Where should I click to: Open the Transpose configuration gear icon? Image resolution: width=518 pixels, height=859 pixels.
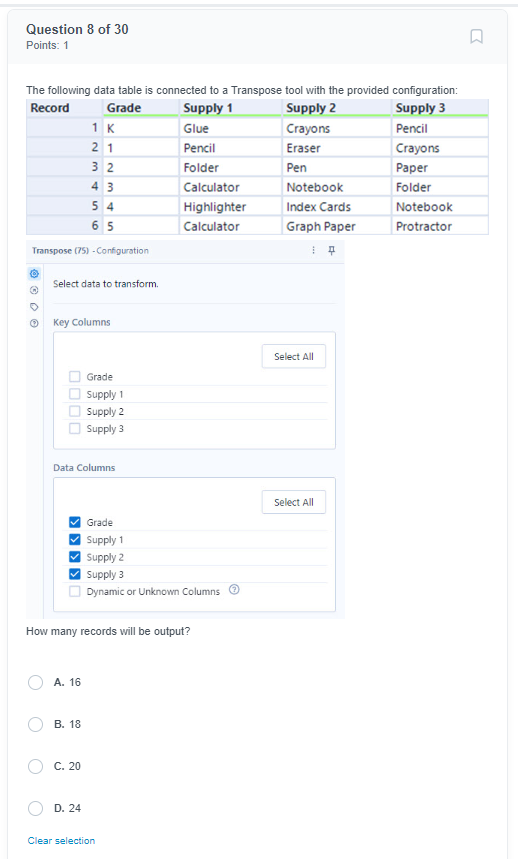[x=34, y=273]
